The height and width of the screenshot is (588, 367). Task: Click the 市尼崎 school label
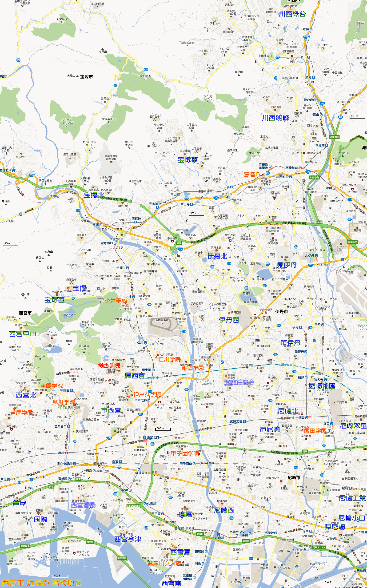pyautogui.click(x=270, y=429)
